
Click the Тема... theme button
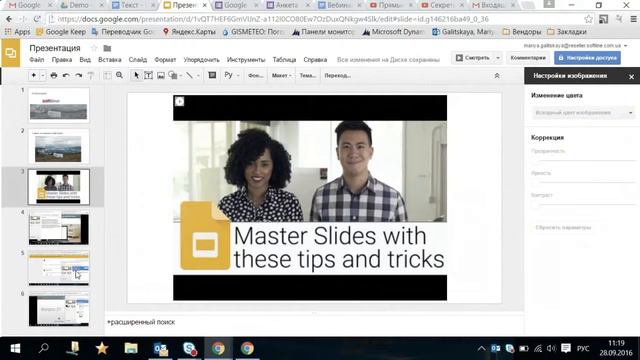tap(308, 76)
